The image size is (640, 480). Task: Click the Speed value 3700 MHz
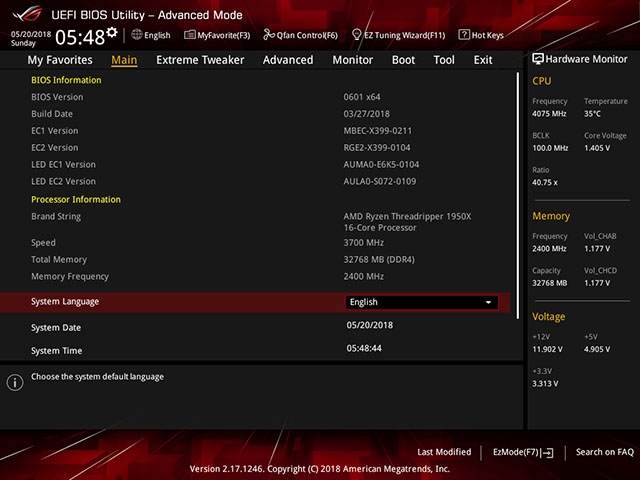(363, 242)
